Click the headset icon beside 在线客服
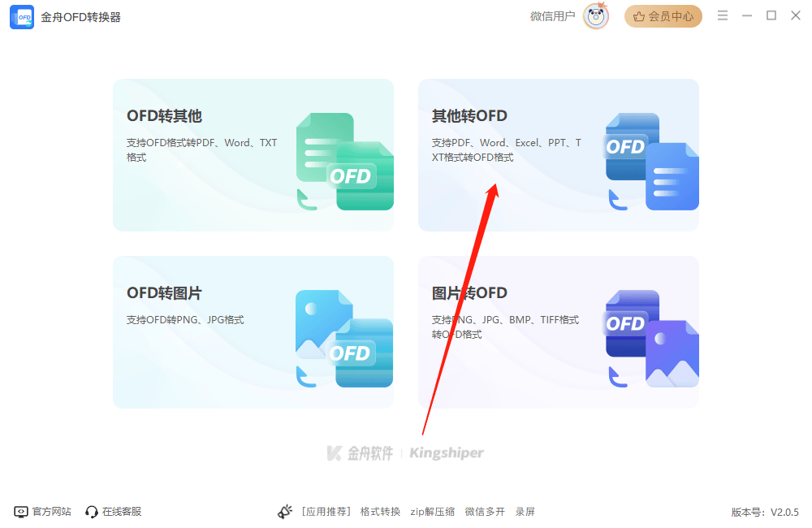The image size is (812, 528). pos(91,512)
